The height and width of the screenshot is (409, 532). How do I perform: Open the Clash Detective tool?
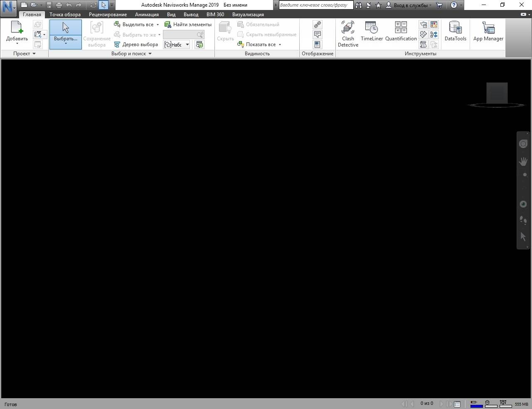(x=348, y=34)
